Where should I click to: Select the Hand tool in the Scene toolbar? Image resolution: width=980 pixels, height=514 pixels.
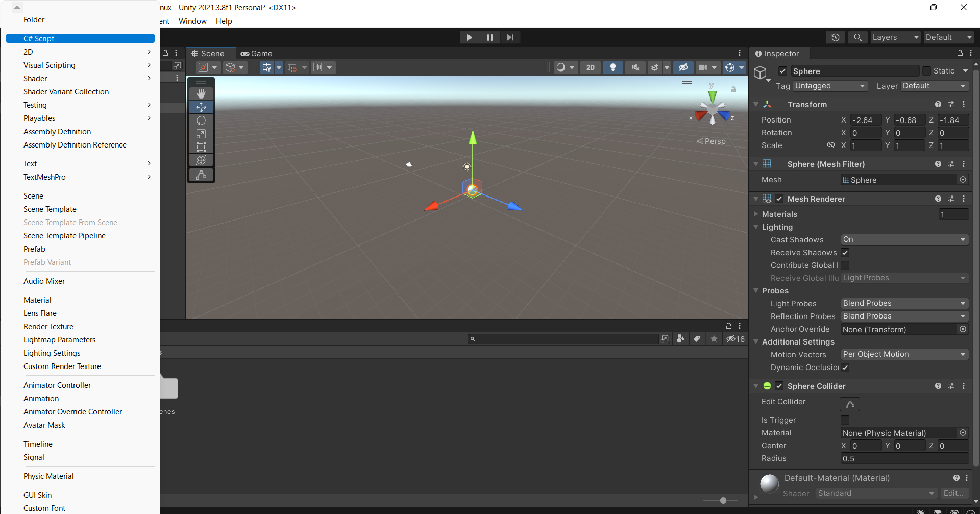pyautogui.click(x=201, y=93)
